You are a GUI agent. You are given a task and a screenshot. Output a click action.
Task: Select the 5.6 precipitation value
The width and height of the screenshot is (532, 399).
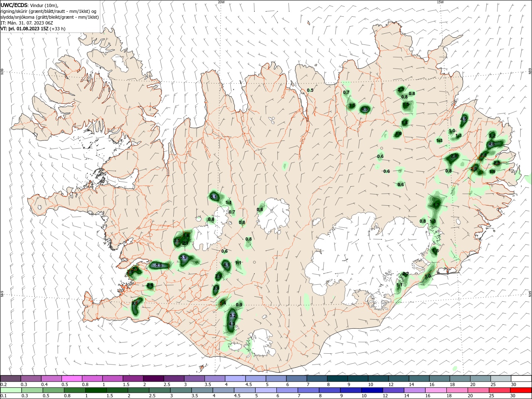coord(158,265)
